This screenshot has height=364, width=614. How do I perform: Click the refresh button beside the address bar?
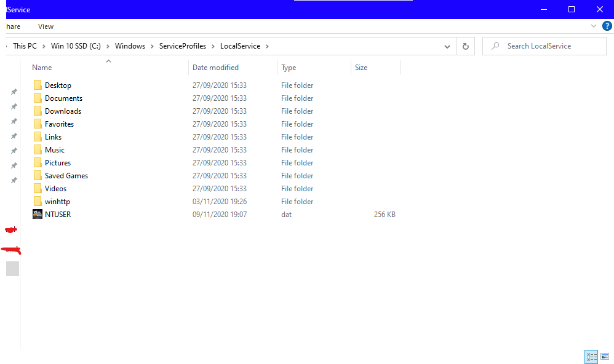pos(465,46)
